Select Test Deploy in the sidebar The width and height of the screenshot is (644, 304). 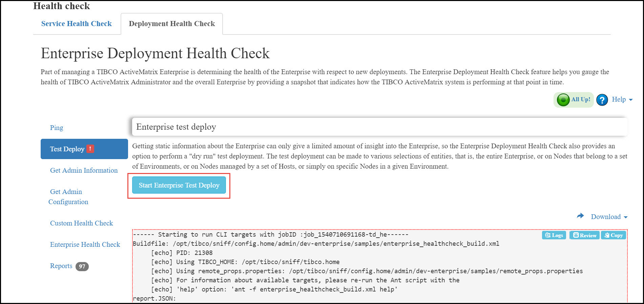click(67, 149)
